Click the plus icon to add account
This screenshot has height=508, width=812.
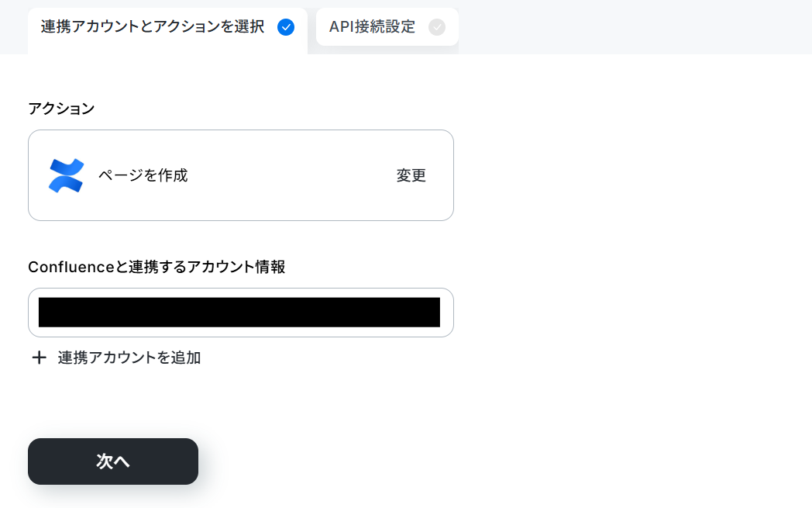coord(39,358)
